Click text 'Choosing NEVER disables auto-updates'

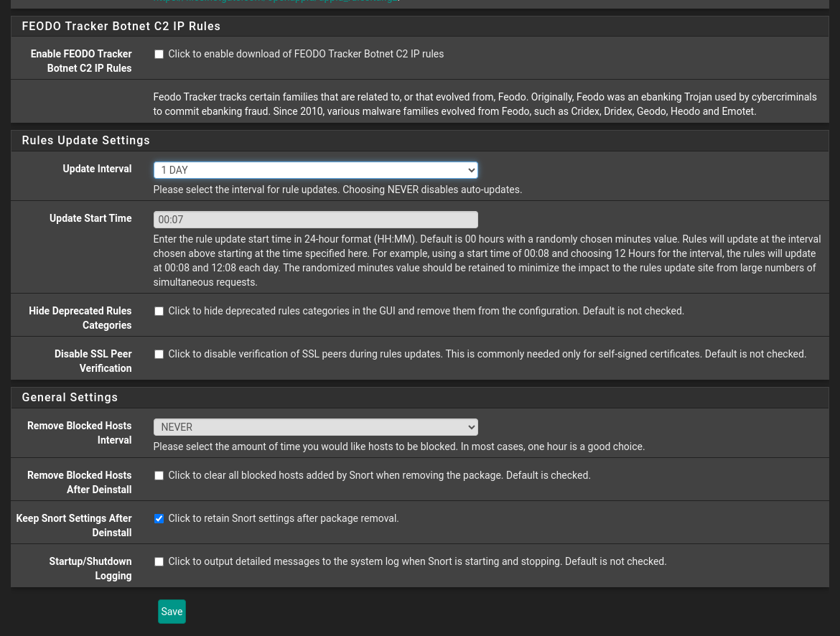coord(431,190)
